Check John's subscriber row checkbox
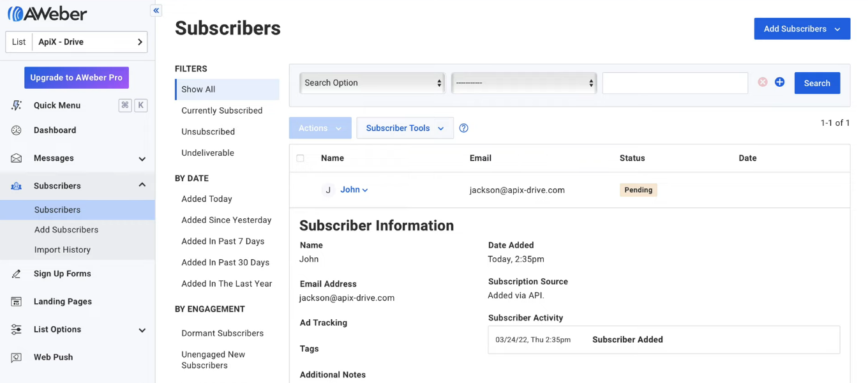The width and height of the screenshot is (868, 383). coord(301,190)
